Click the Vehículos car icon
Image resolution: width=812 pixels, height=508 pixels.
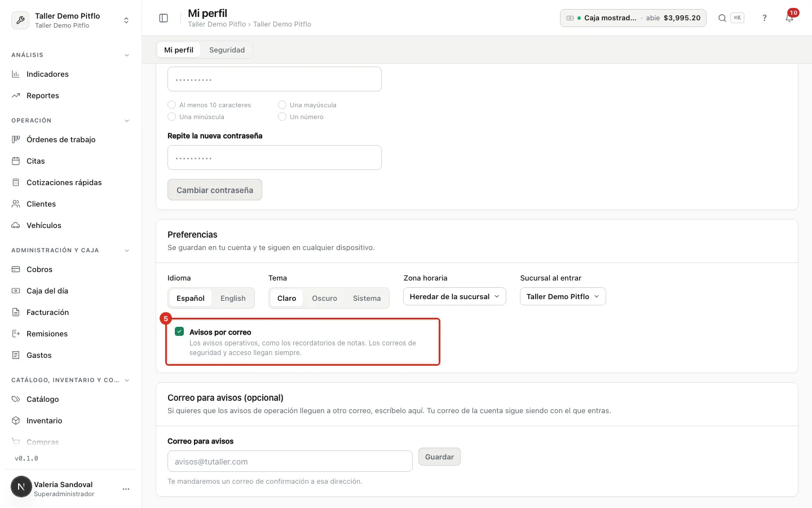coord(16,225)
